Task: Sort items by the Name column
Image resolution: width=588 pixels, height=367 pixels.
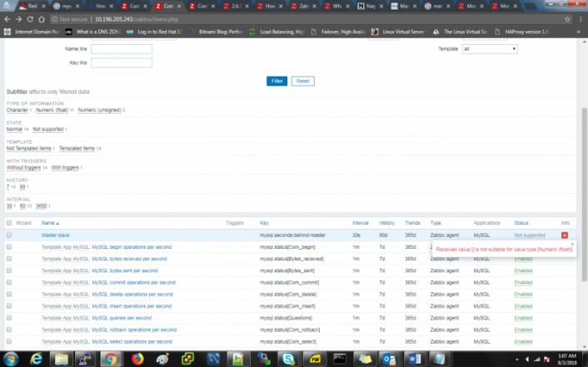Action: 50,223
